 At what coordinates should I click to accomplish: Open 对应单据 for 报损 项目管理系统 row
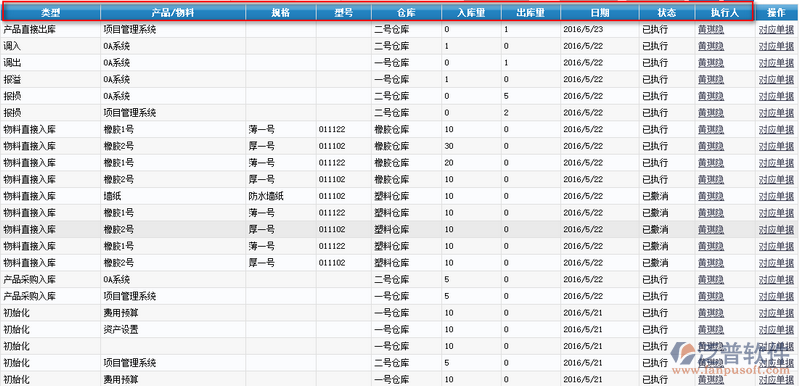click(x=776, y=113)
